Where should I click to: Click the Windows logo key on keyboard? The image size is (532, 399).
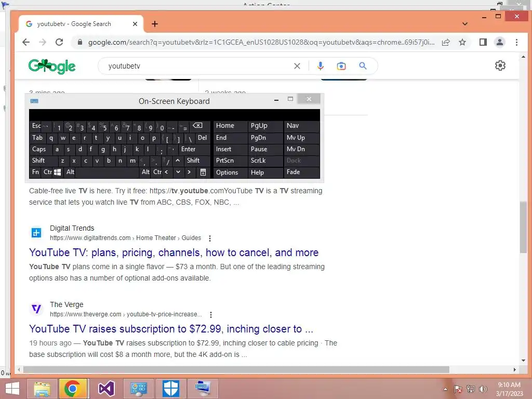pos(57,172)
